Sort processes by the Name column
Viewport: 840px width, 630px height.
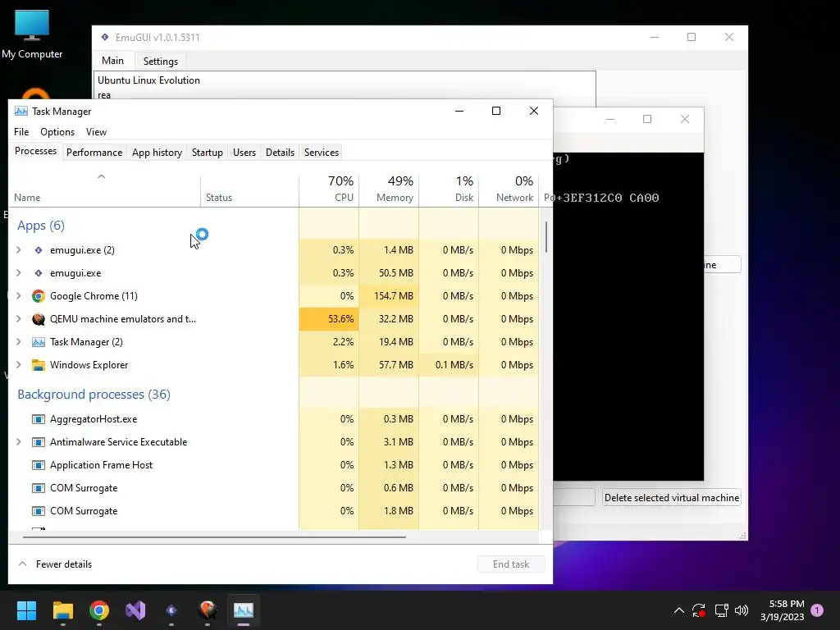(x=104, y=190)
